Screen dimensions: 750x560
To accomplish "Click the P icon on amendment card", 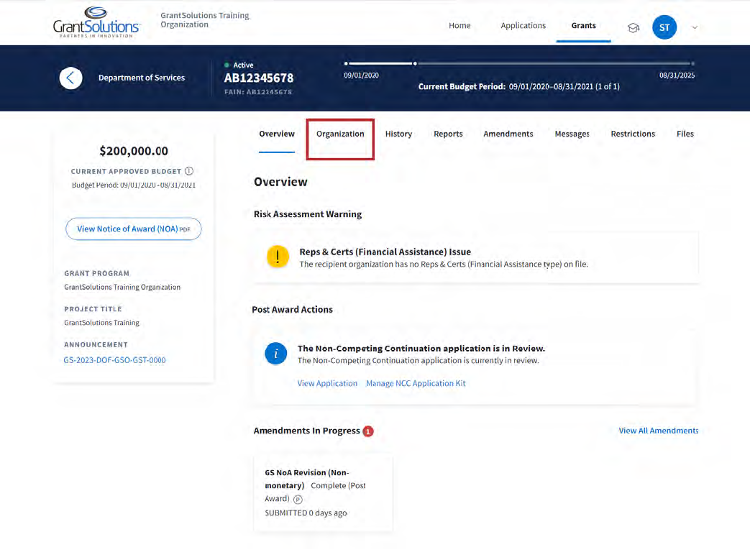I will point(298,500).
